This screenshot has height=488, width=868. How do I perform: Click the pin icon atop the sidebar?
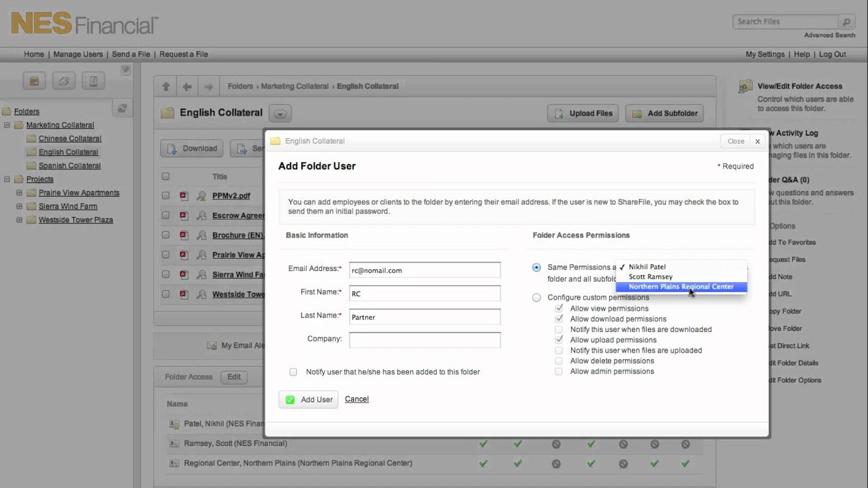(125, 70)
